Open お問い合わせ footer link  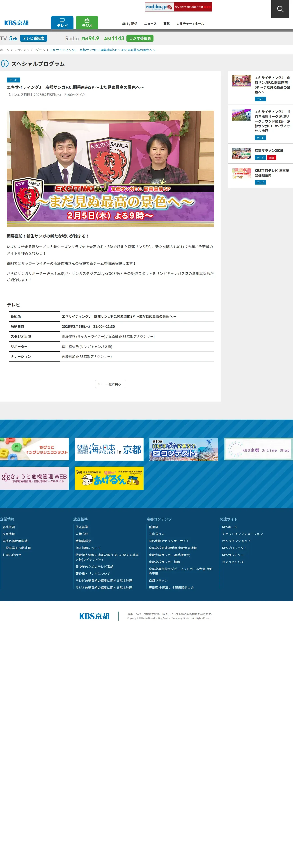(x=11, y=555)
